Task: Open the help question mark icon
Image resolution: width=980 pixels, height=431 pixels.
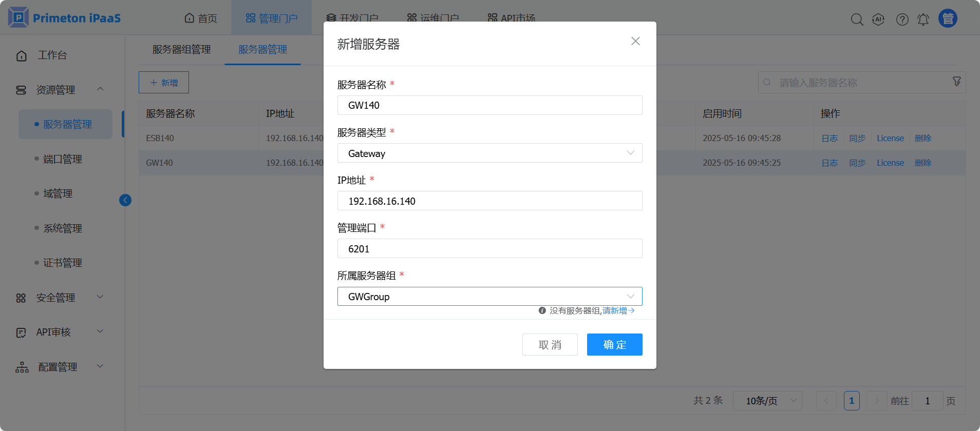Action: [902, 19]
